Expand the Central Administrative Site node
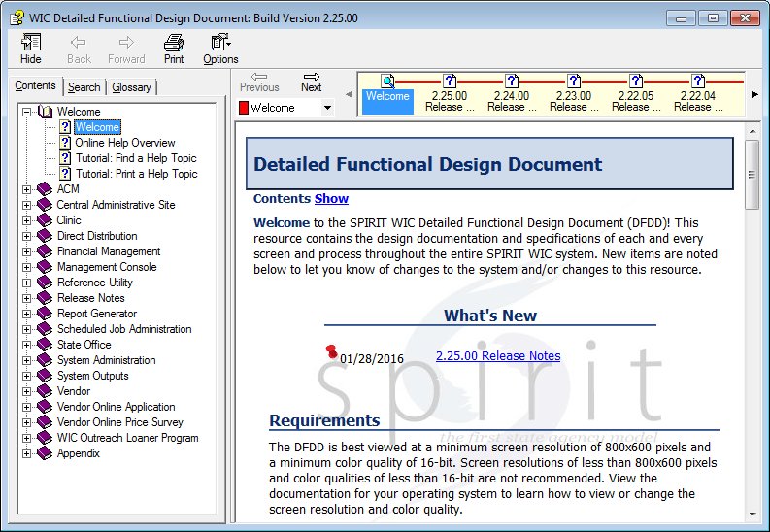 27,205
